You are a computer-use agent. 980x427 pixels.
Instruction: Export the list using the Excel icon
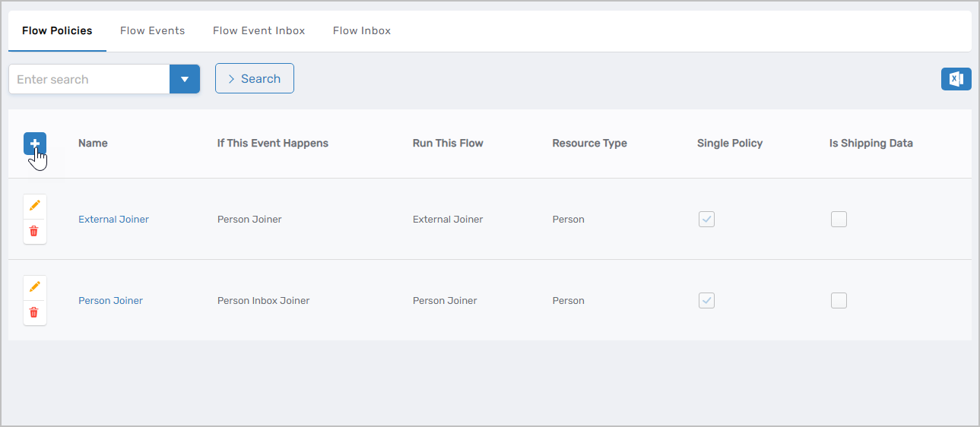click(956, 79)
